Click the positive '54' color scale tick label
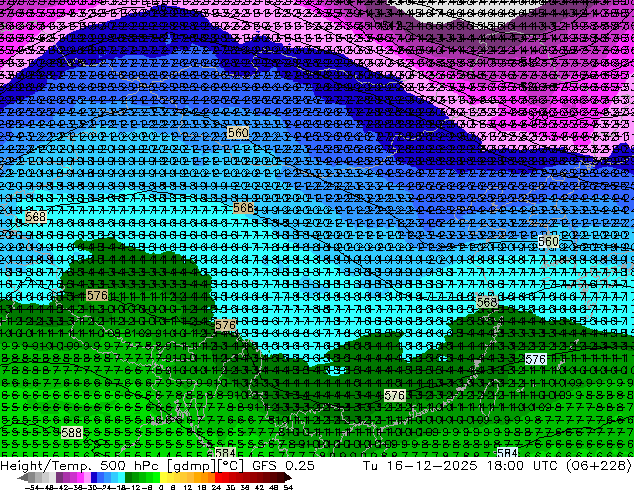Viewport: 634px width, 490px height. pos(288,488)
